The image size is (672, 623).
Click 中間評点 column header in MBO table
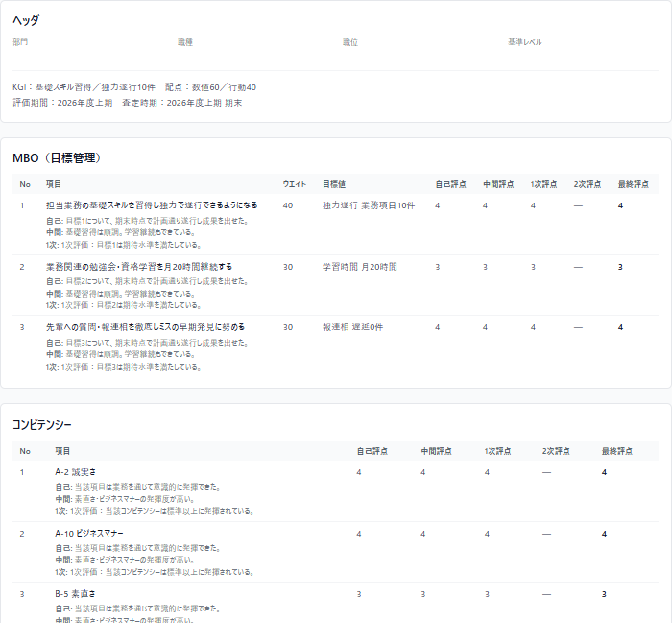tap(498, 184)
